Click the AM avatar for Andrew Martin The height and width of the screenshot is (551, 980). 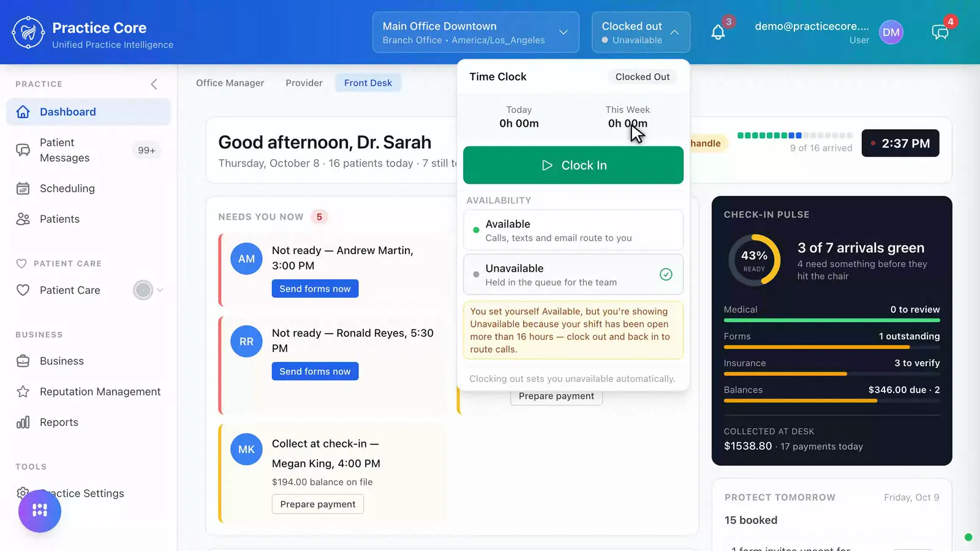pyautogui.click(x=246, y=259)
